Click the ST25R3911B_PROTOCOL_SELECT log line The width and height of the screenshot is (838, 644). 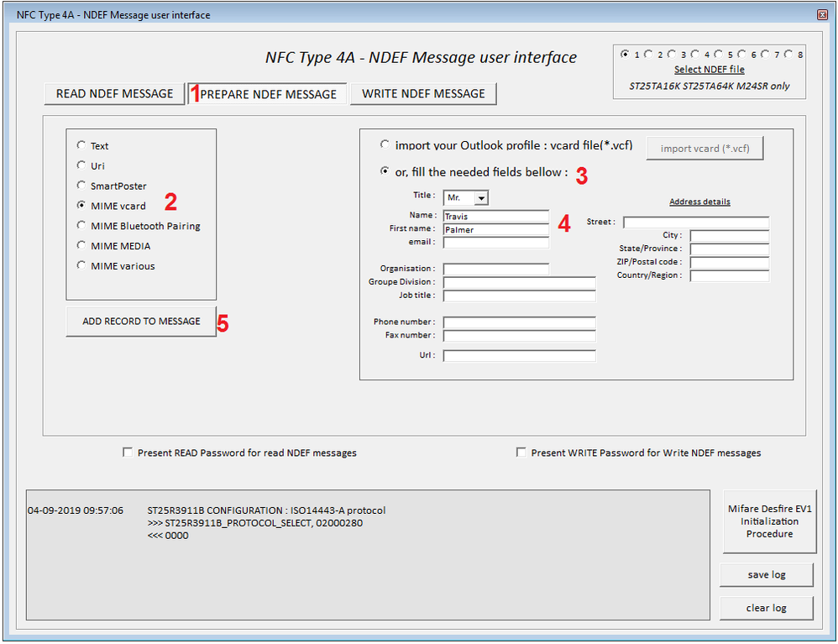pos(255,523)
